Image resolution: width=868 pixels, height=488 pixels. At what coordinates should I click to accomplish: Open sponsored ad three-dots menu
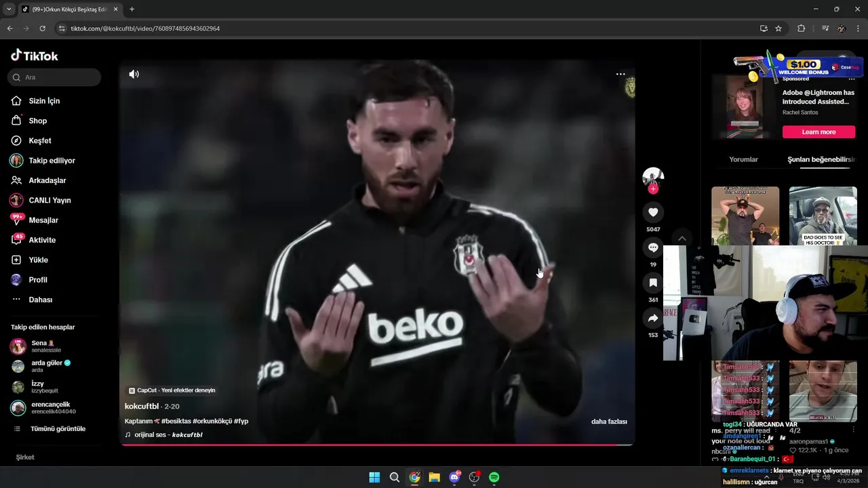coord(852,79)
